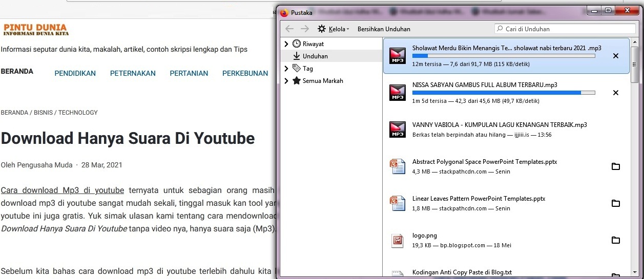Click the Sholawat Merdu download progress bar
Image resolution: width=644 pixels, height=279 pixels.
[x=504, y=56]
